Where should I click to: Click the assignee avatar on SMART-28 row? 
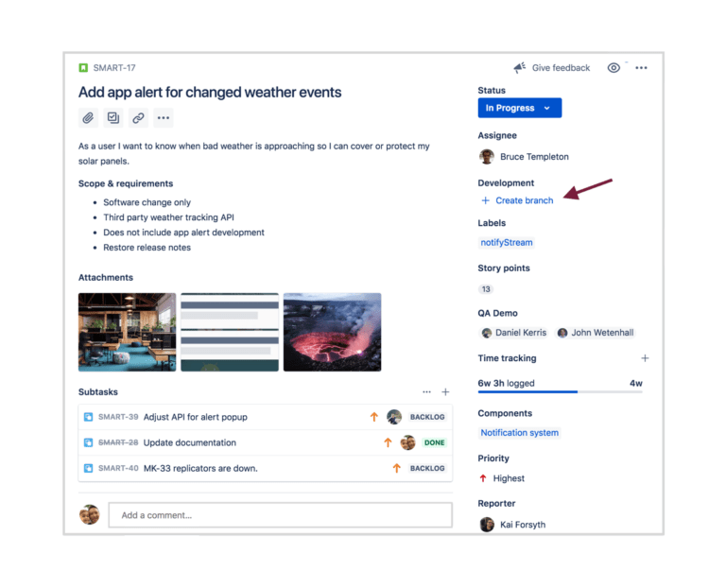point(408,443)
